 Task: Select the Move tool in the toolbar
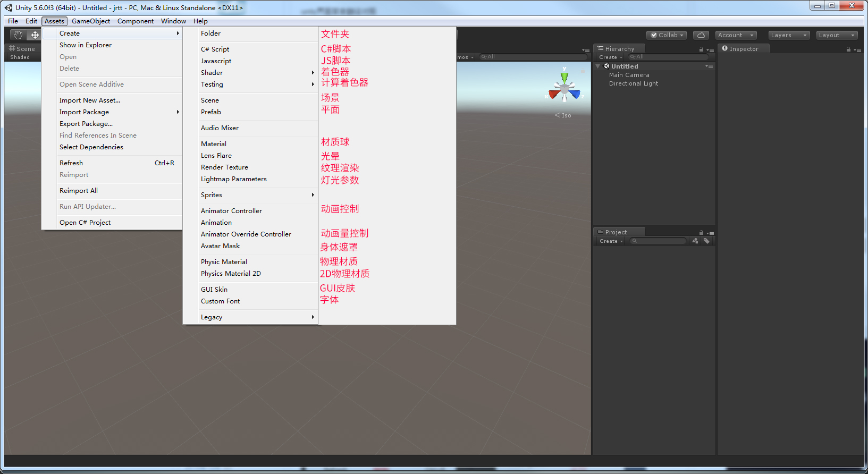point(35,35)
